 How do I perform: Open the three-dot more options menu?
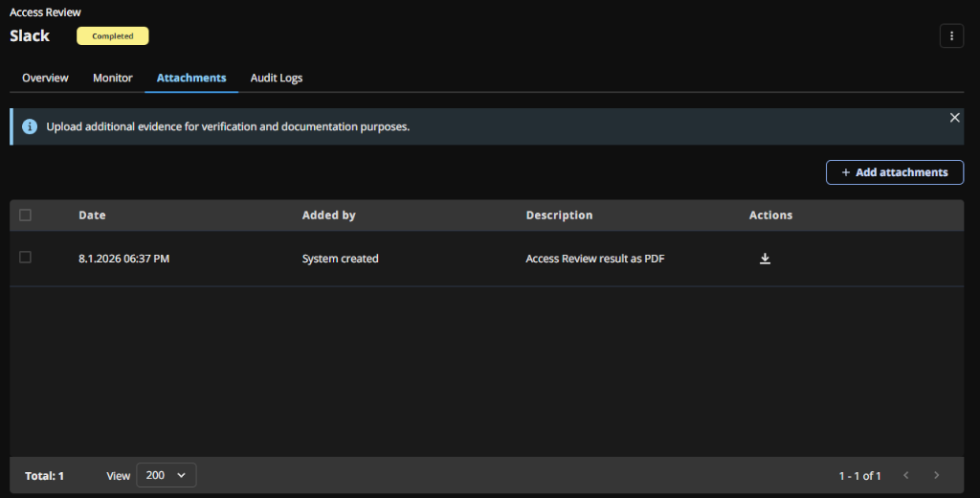coord(951,36)
